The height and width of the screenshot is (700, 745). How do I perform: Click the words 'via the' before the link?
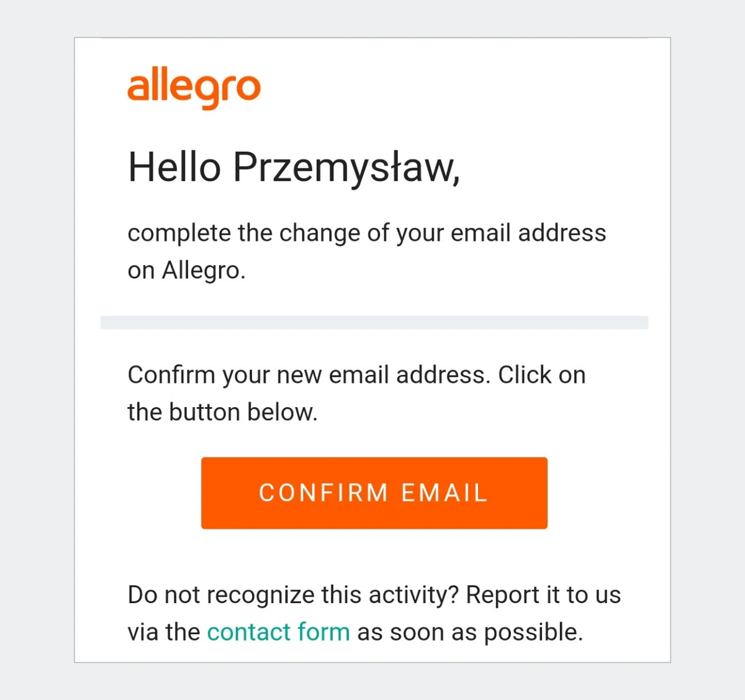click(x=163, y=632)
